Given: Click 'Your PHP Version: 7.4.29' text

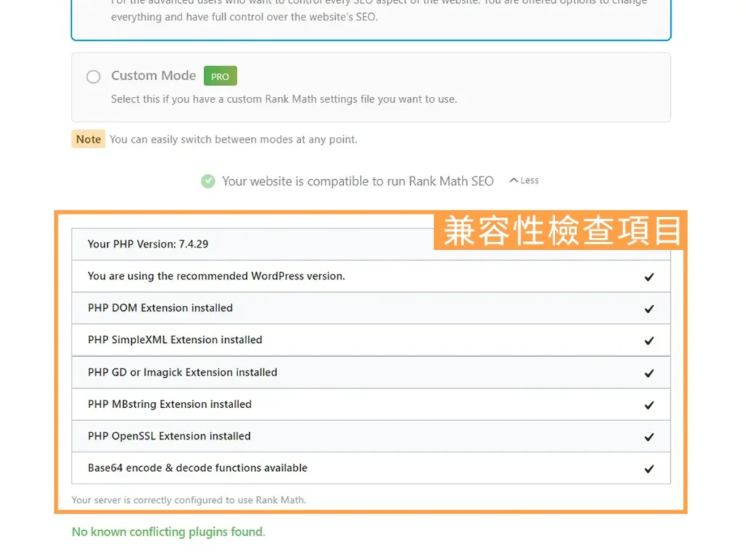Looking at the screenshot, I should click(148, 244).
